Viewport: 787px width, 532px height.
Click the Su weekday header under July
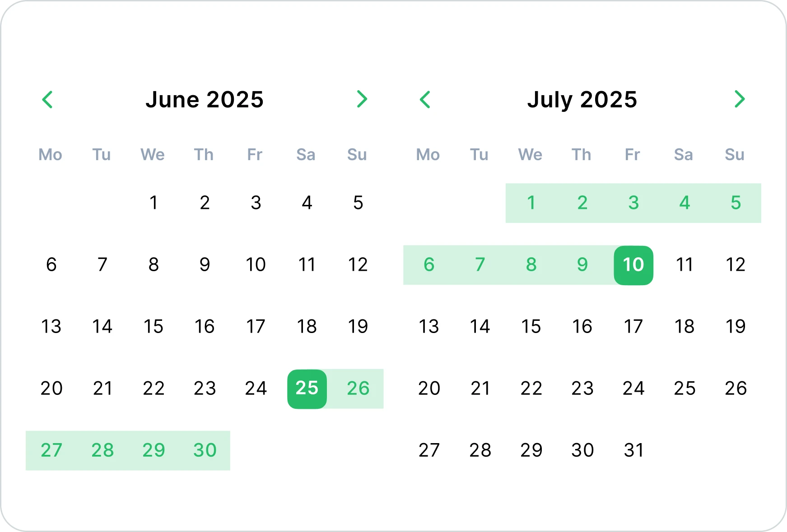(x=735, y=155)
